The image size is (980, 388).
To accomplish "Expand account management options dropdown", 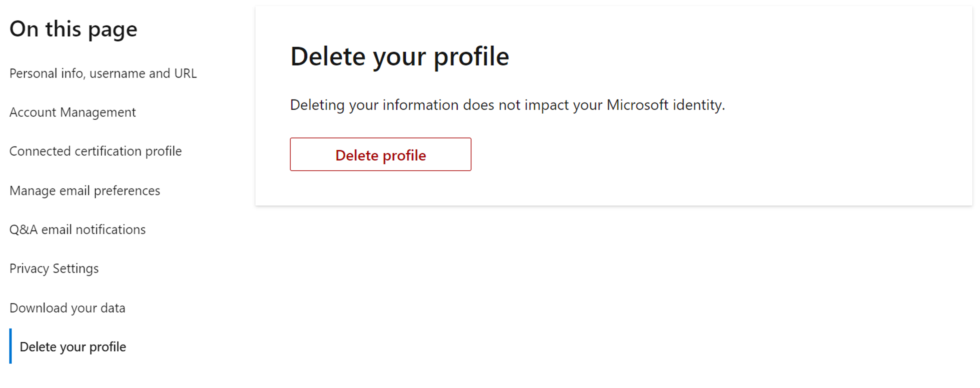I will [x=73, y=112].
